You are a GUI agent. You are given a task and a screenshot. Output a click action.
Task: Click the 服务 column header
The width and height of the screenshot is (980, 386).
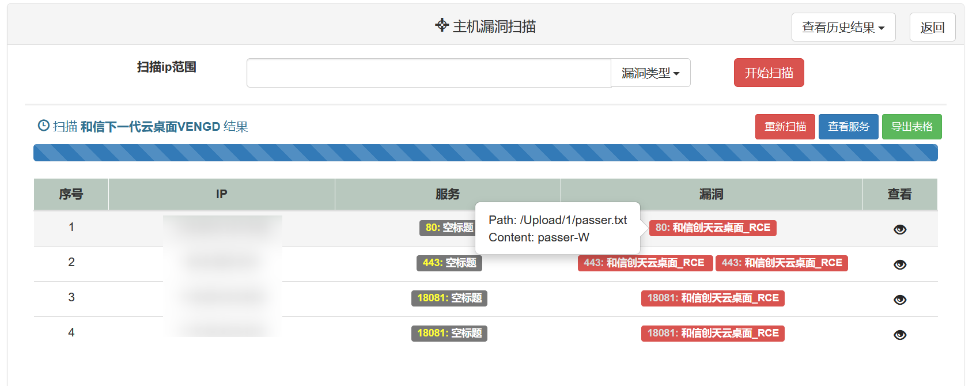[448, 194]
